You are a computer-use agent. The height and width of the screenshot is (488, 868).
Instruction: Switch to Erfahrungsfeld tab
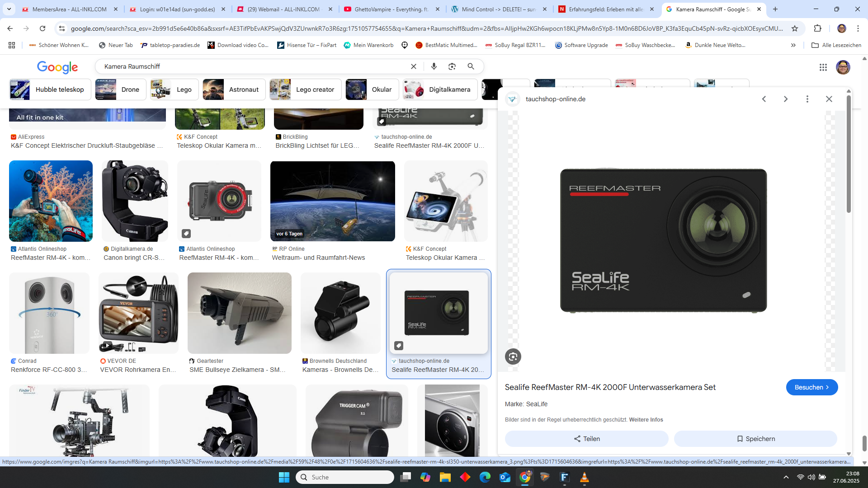tap(605, 9)
